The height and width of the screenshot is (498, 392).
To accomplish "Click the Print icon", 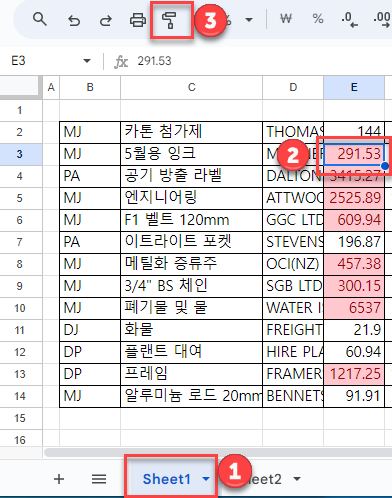I will tap(138, 20).
